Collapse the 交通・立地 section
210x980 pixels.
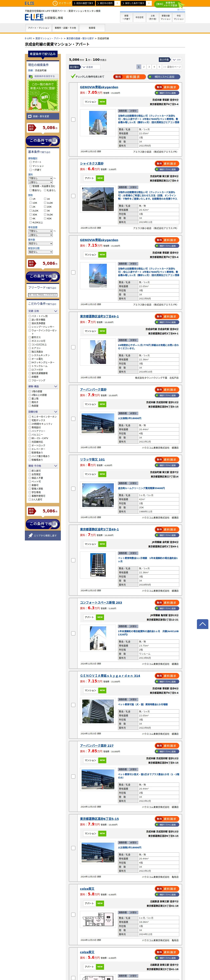pyautogui.click(x=43, y=311)
